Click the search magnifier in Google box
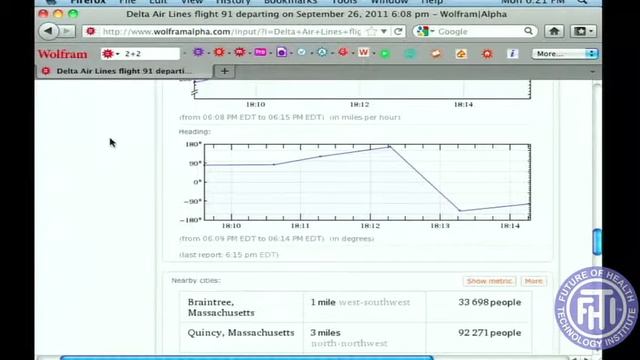Image resolution: width=640 pixels, height=360 pixels. pos(528,31)
